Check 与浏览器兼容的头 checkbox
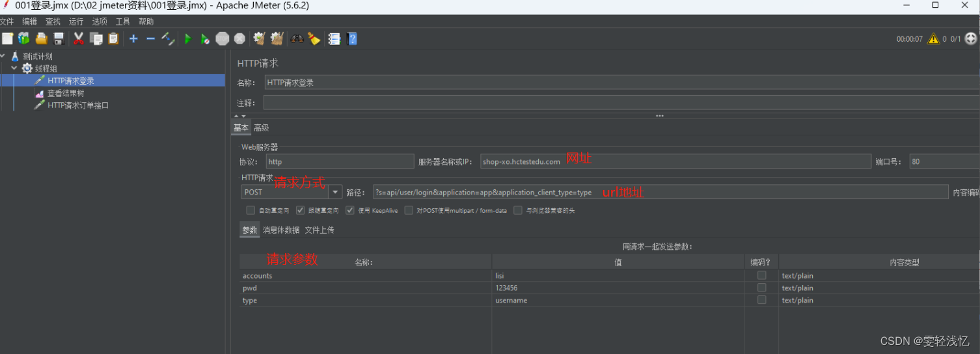 (518, 210)
